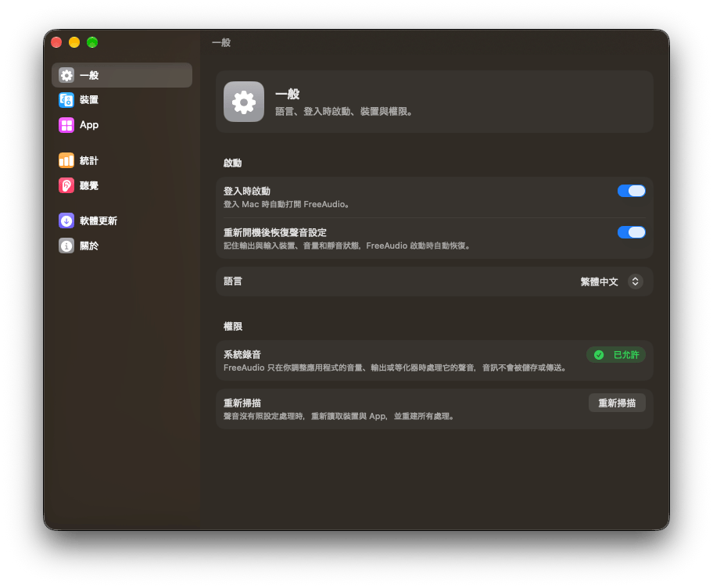Open the 語言 chevron stepper dropdown

(636, 281)
